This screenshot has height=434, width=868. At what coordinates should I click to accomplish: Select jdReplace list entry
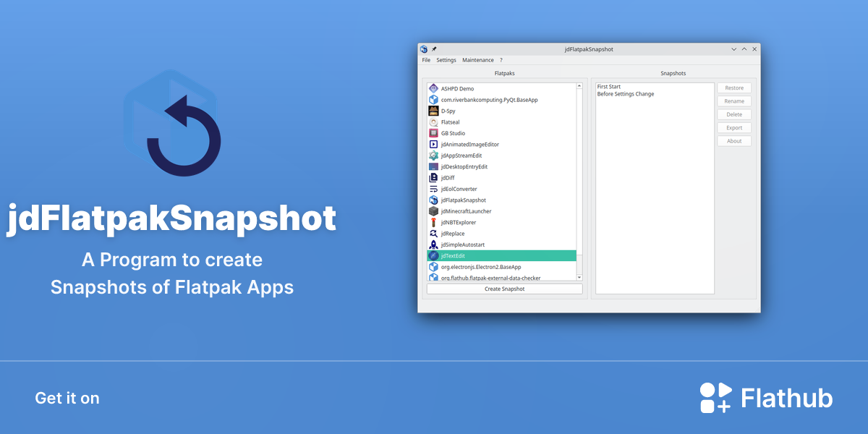501,234
